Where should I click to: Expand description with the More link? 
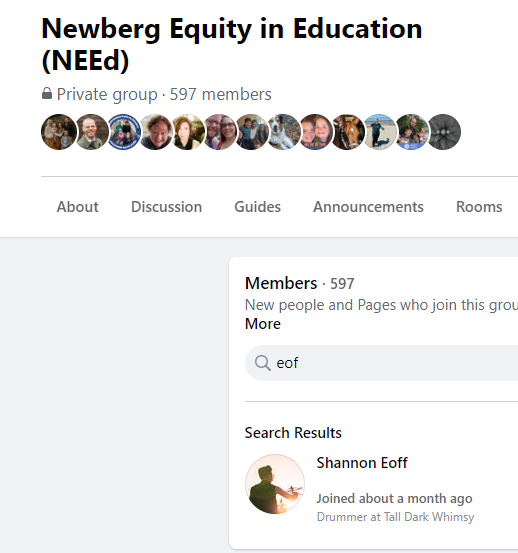tap(263, 324)
